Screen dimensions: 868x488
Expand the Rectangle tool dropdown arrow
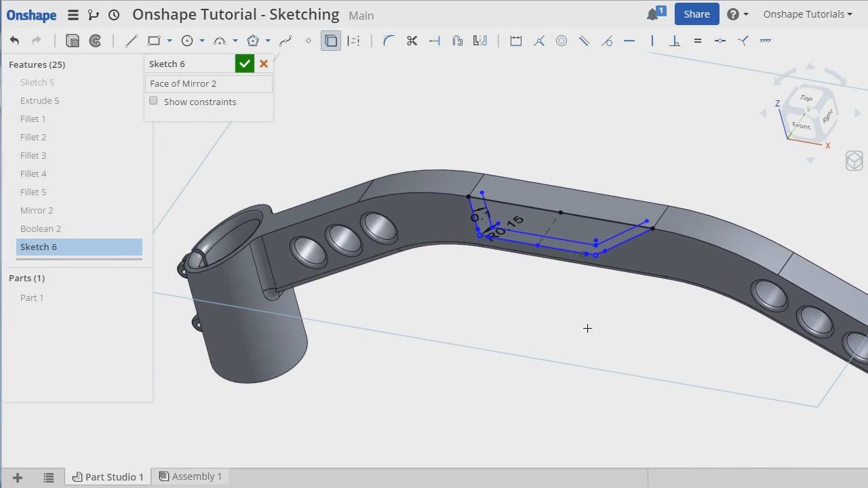click(170, 41)
